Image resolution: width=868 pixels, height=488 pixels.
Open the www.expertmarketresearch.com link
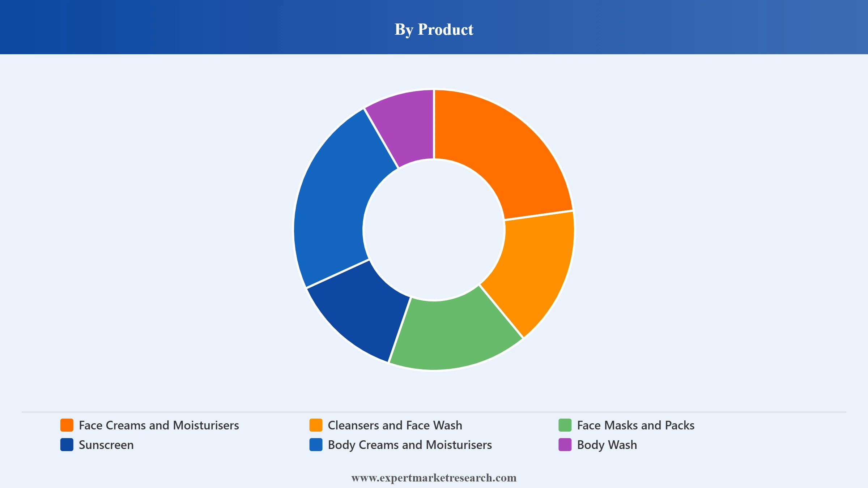(x=434, y=478)
